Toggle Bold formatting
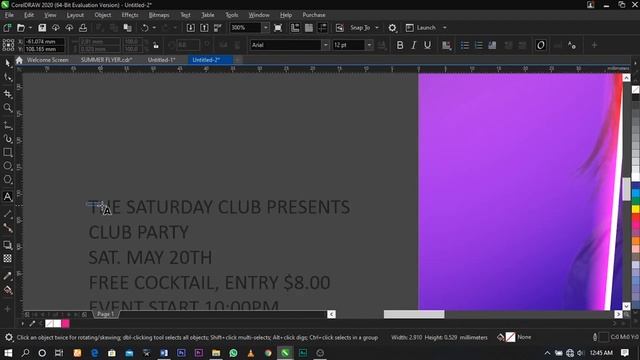640x360 pixels. tap(400, 45)
